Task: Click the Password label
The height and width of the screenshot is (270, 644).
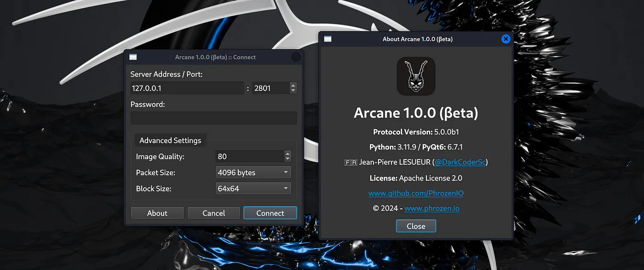Action: coord(147,104)
